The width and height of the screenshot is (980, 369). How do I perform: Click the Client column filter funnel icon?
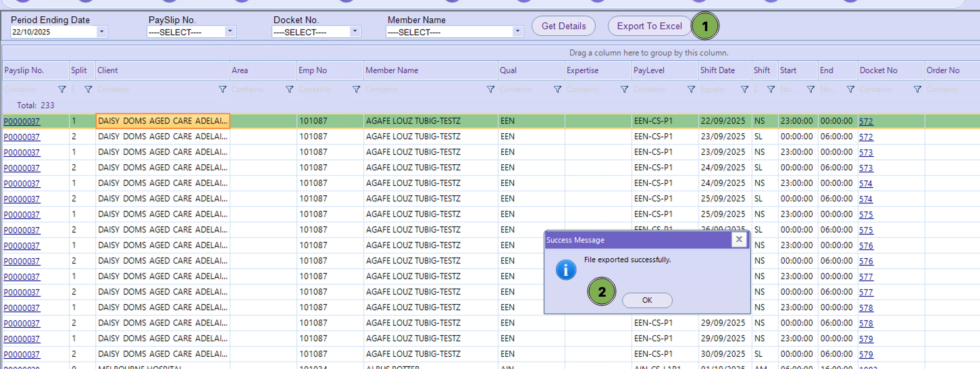click(x=222, y=89)
